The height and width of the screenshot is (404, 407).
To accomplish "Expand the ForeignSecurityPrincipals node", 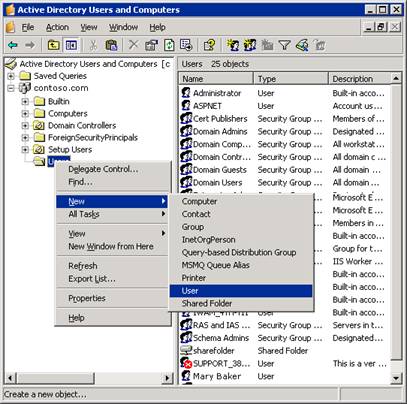I will pyautogui.click(x=25, y=137).
